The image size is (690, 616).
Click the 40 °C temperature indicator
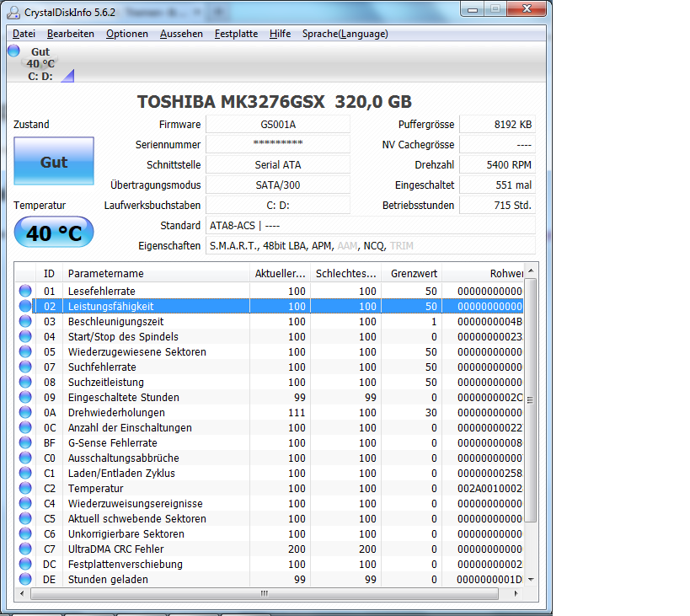coord(54,233)
